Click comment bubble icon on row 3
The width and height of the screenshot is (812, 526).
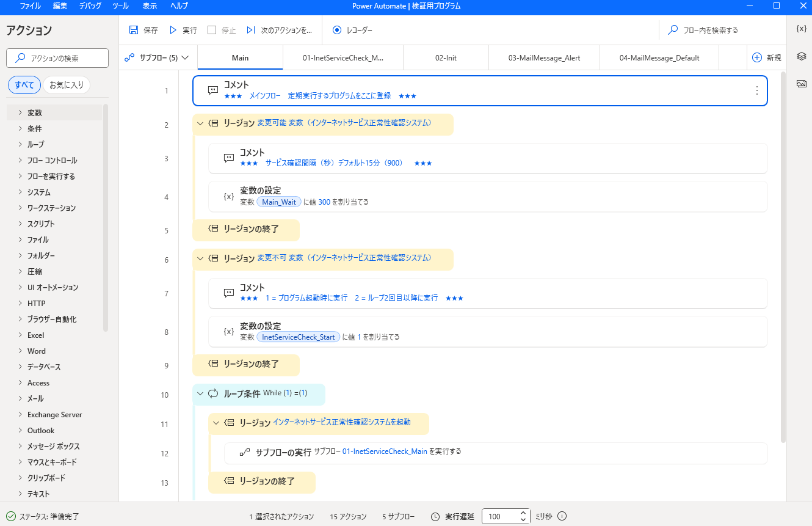[229, 158]
